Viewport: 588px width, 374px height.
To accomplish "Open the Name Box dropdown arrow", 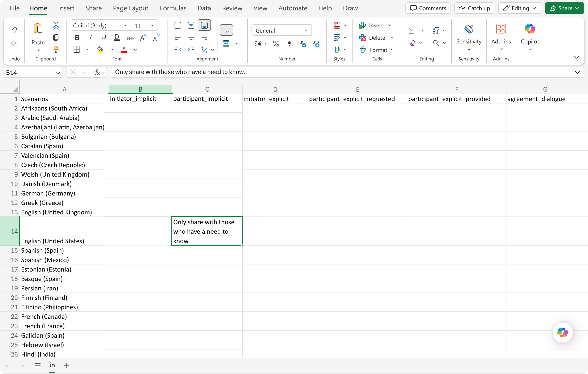I will 58,73.
